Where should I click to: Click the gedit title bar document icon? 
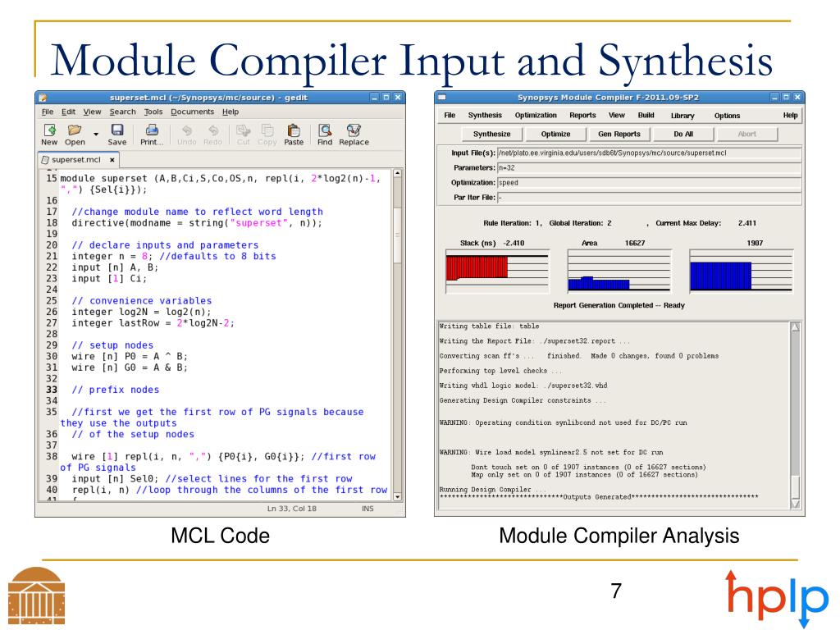point(43,98)
